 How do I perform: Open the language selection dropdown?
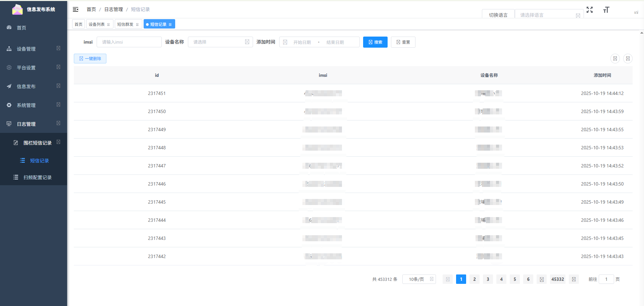click(x=549, y=15)
